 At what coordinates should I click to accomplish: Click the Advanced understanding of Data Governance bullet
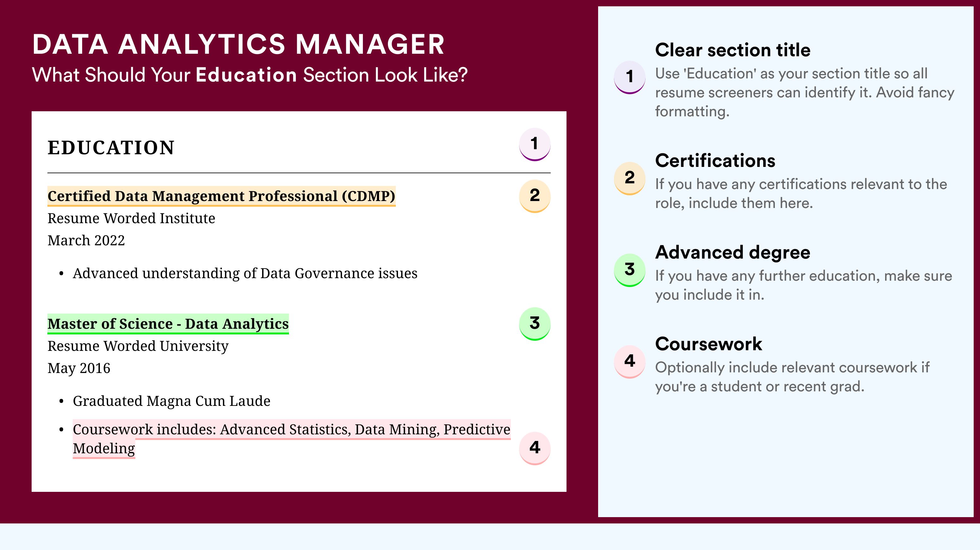245,273
